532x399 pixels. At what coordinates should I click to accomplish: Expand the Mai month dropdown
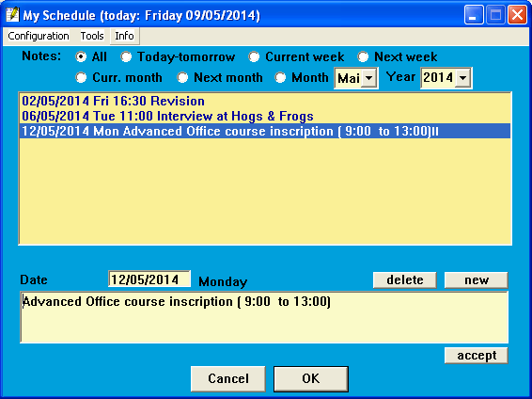368,78
